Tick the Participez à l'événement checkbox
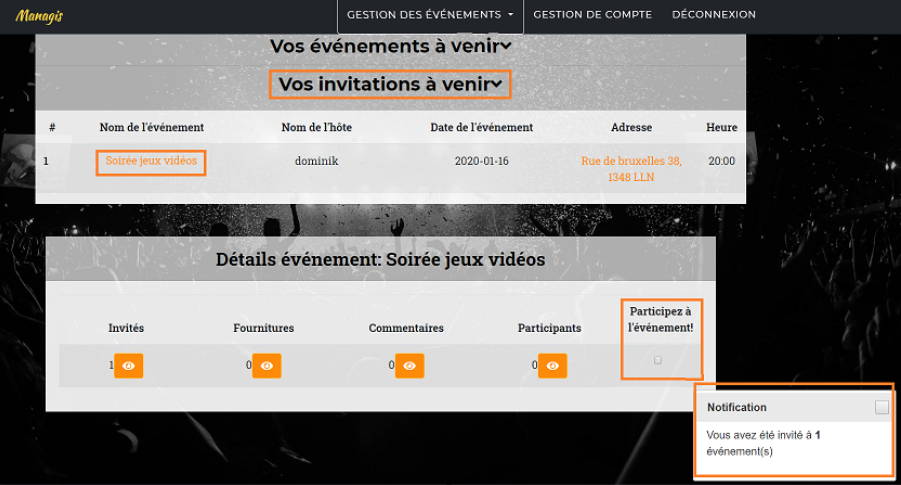Viewport: 901px width, 485px height. 657,360
